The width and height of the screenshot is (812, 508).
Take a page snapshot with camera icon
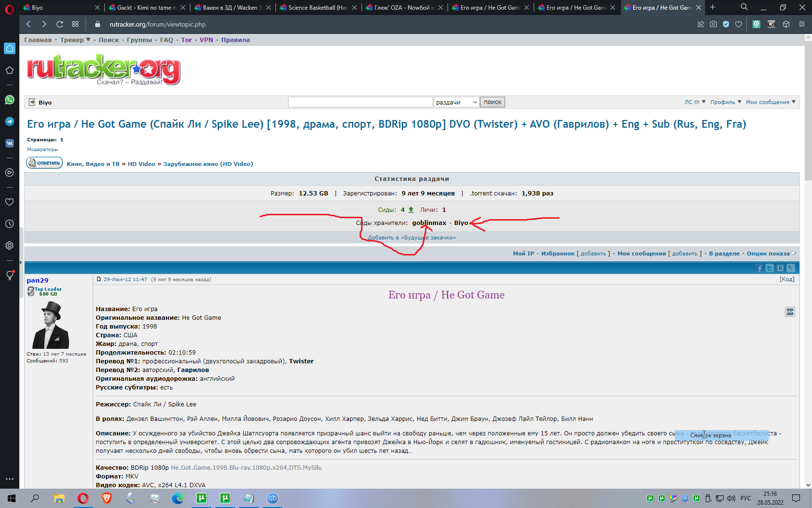click(x=713, y=24)
